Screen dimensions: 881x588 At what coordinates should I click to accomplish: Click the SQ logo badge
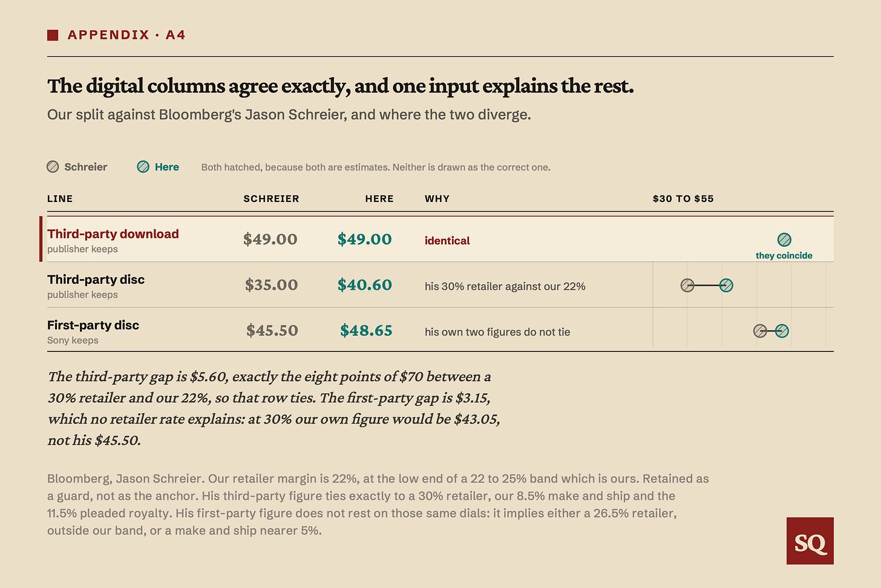(x=810, y=541)
